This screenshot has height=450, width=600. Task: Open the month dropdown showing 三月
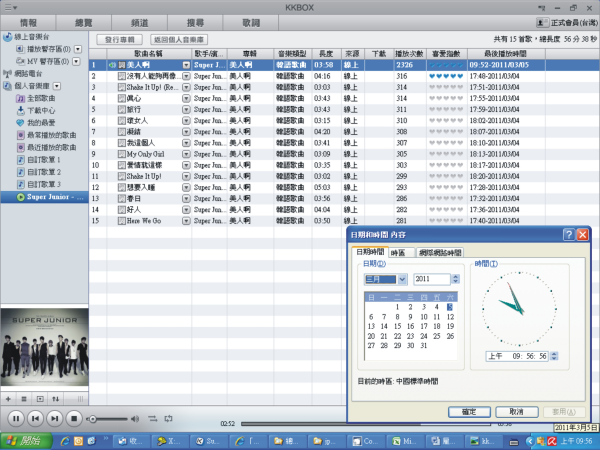point(402,279)
